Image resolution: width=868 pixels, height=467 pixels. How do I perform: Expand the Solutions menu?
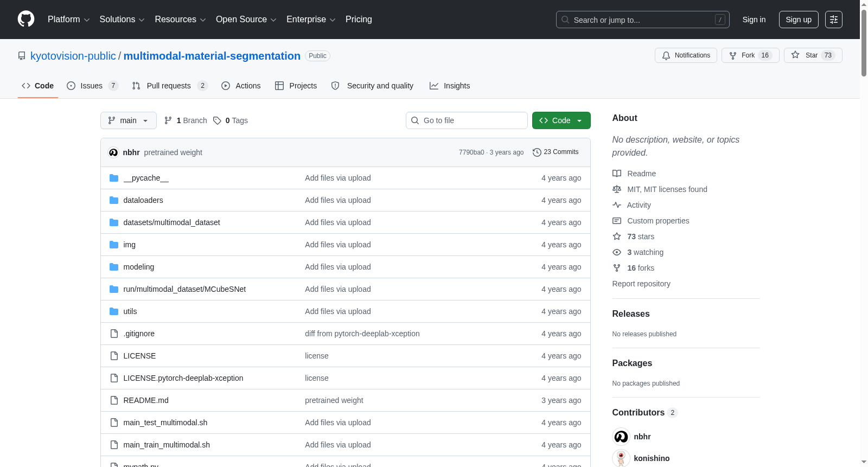[122, 20]
